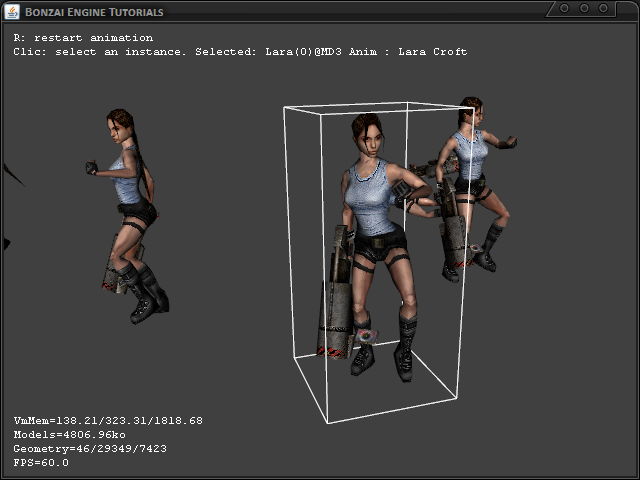This screenshot has height=480, width=640.
Task: Maximize the Bonzai Engine Tutorials window
Action: click(586, 8)
